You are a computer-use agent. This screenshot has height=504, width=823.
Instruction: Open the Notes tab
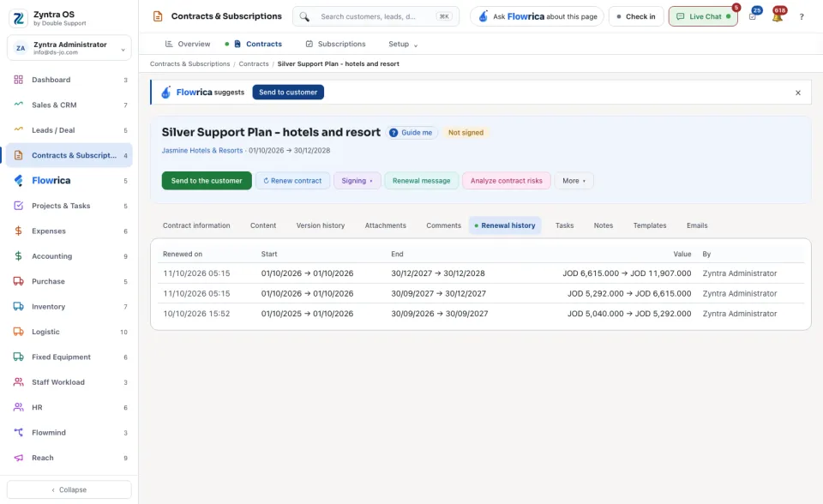pos(603,225)
